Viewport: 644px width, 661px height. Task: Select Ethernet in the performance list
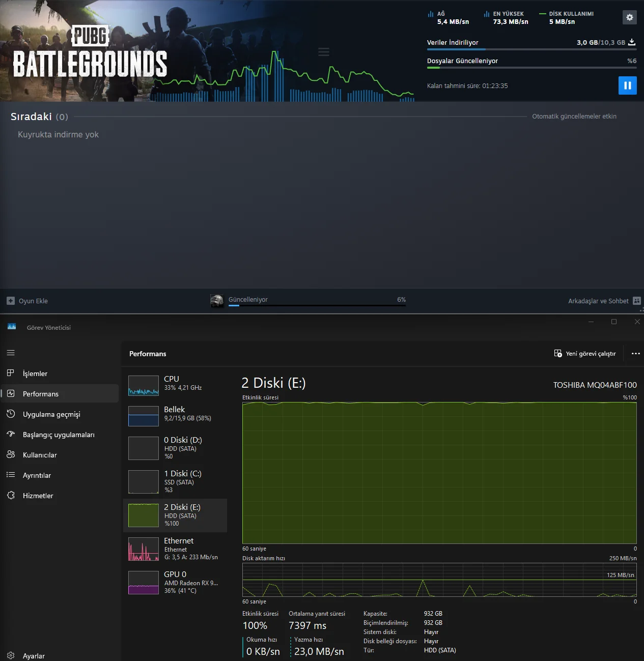[175, 549]
